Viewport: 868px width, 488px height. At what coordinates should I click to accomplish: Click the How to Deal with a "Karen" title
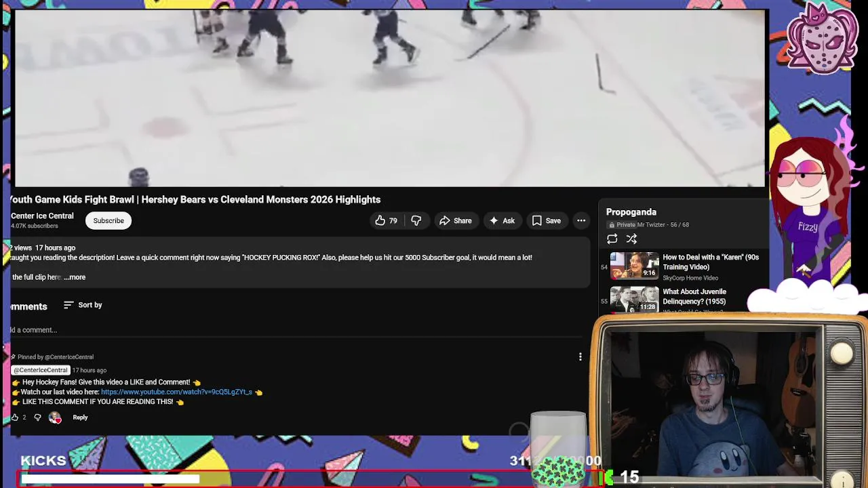711,262
